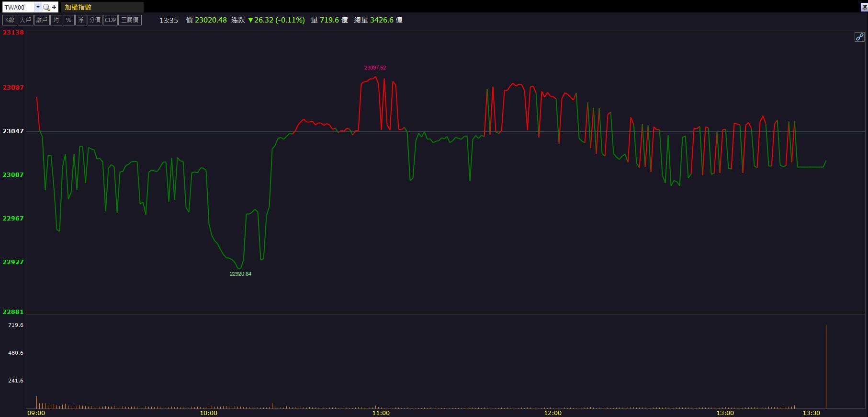
Task: Toggle the % percentage display button
Action: click(68, 20)
